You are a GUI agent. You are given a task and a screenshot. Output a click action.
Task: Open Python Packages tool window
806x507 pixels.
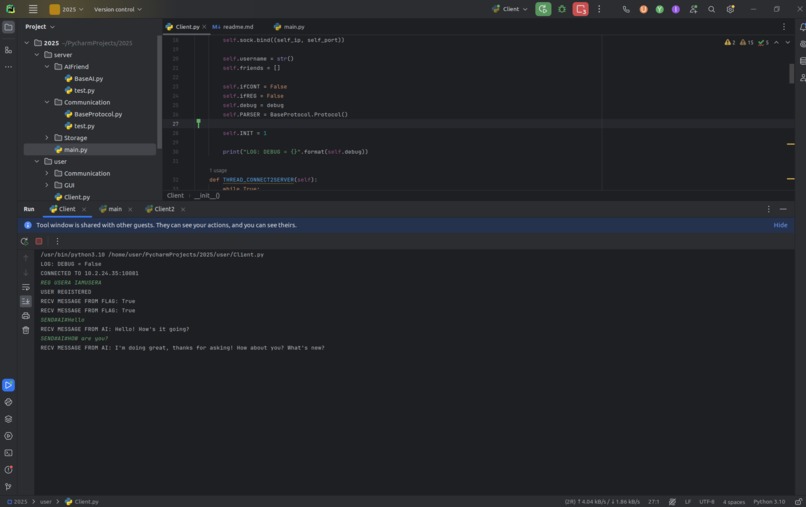(8, 419)
